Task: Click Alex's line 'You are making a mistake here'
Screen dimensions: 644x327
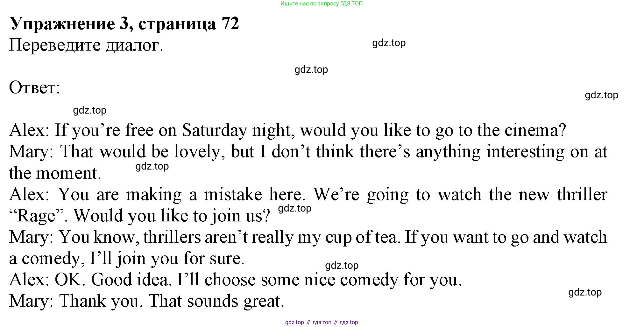Action: coord(308,194)
